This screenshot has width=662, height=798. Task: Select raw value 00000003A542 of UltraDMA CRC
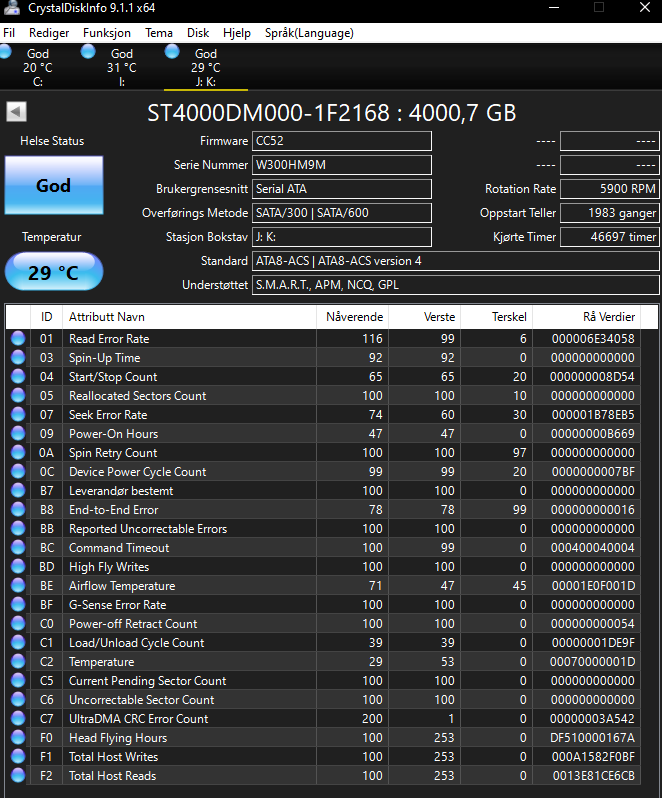coord(592,719)
